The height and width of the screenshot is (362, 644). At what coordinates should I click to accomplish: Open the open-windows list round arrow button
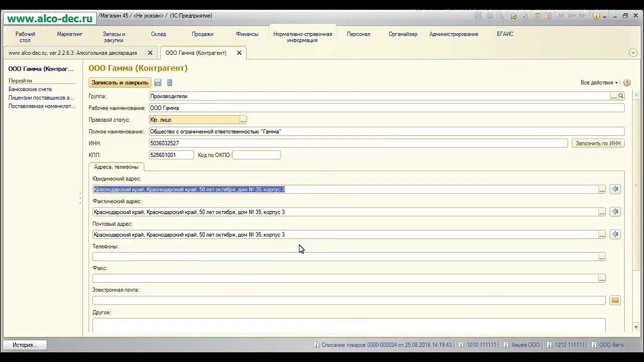633,53
